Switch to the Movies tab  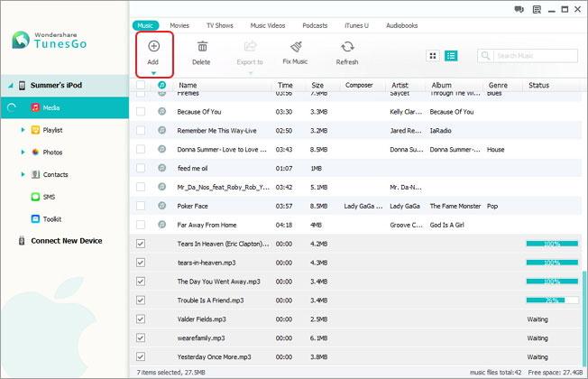[x=179, y=25]
